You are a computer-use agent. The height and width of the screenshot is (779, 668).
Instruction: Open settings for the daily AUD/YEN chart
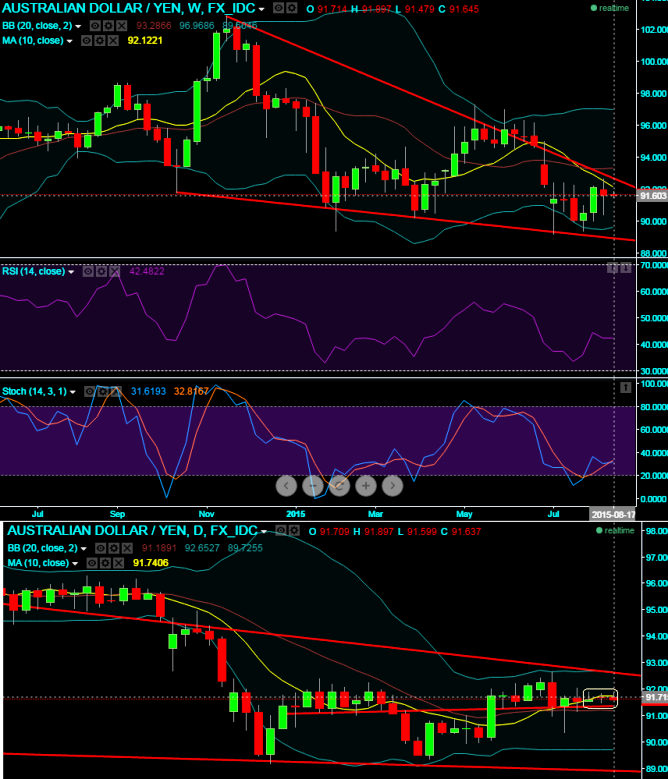coord(294,531)
